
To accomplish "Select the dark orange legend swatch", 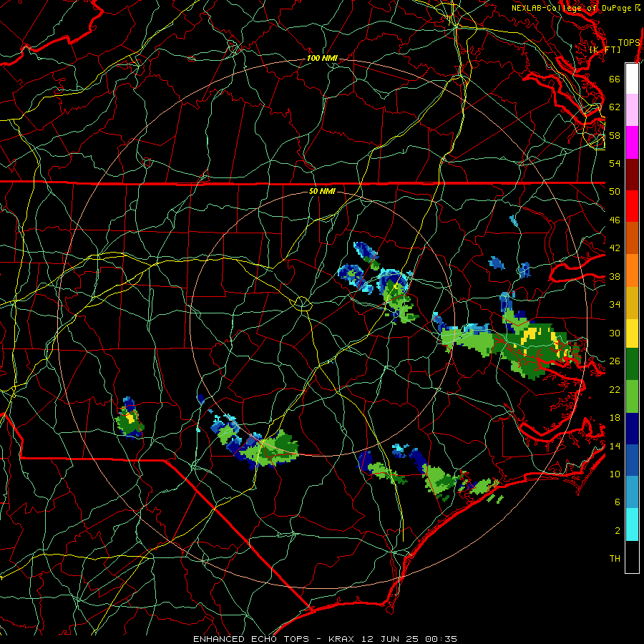I will (632, 238).
